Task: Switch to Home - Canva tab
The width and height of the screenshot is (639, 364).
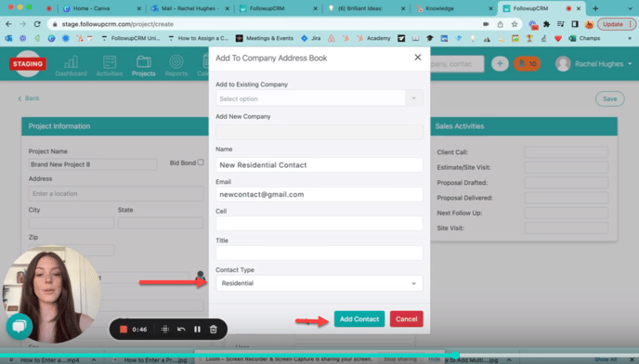Action: click(101, 8)
